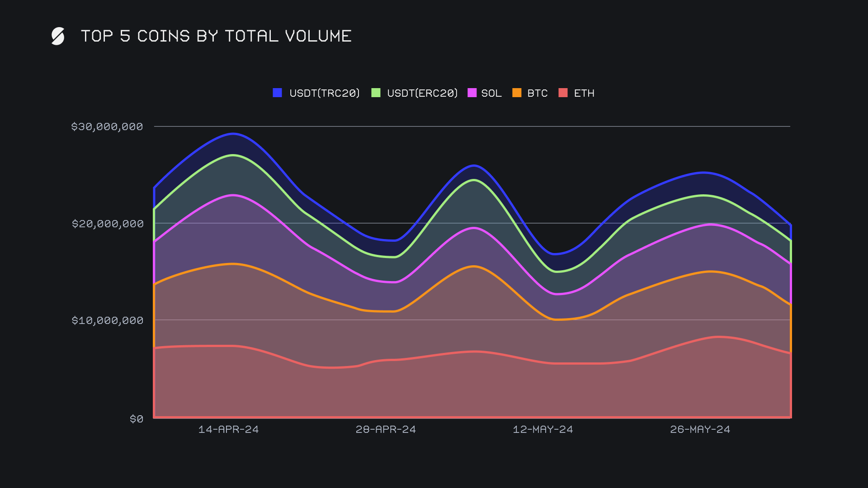
Task: Click the 26-MAY-24 x-axis label
Action: click(x=700, y=429)
